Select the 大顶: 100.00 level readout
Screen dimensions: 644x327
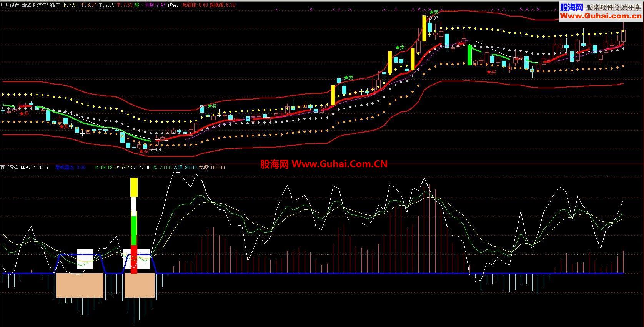pyautogui.click(x=211, y=168)
